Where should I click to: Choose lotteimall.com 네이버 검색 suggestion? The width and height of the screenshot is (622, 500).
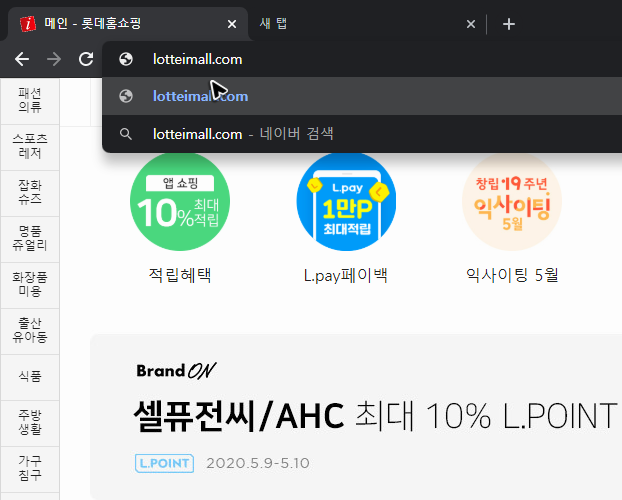coord(362,134)
